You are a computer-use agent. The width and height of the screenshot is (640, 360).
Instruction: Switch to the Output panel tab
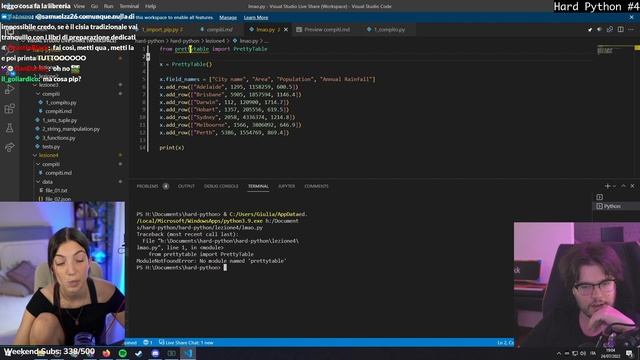[186, 186]
